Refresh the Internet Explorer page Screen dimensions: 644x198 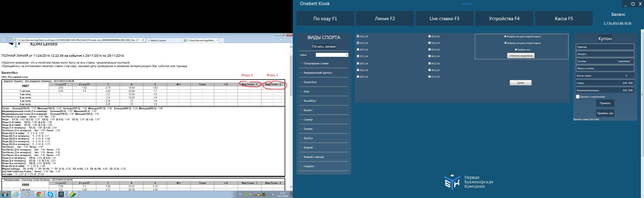tap(143, 40)
